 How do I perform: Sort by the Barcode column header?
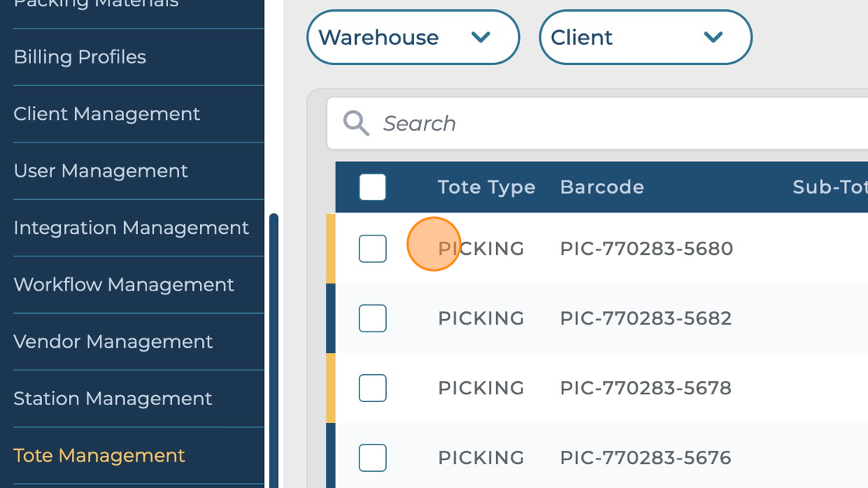602,187
